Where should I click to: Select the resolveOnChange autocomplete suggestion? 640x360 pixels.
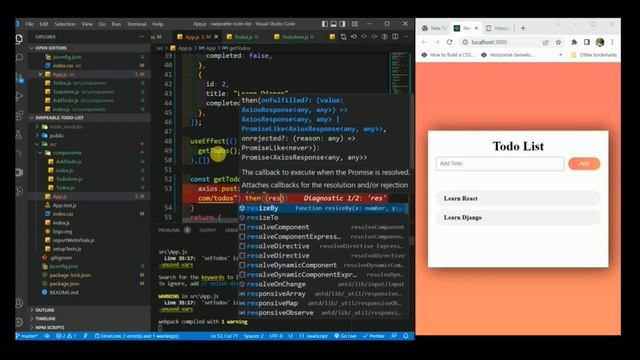click(323, 284)
